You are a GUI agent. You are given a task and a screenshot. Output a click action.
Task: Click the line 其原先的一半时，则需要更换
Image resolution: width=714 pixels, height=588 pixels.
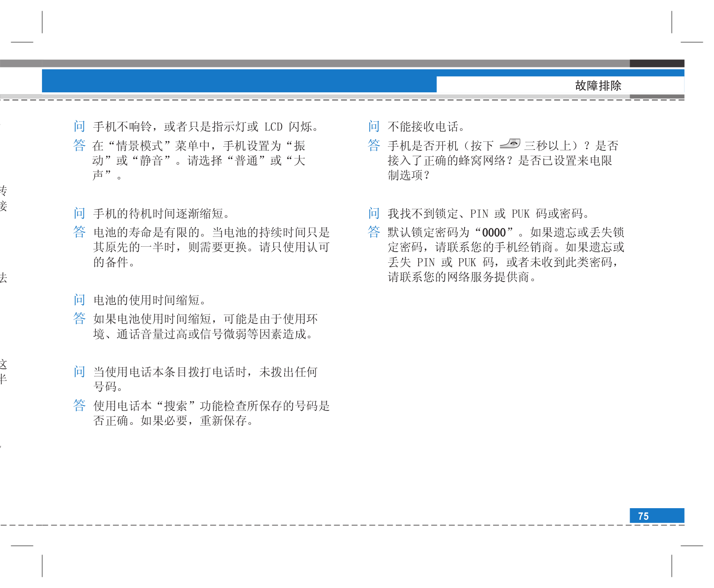click(x=212, y=247)
